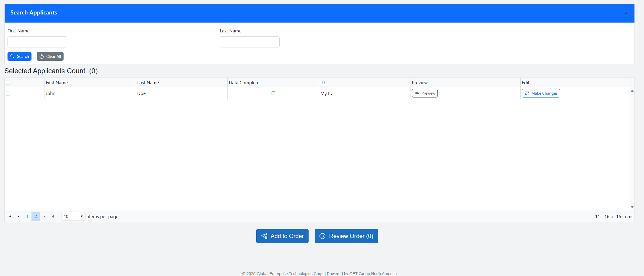Select page 2 in the pager
This screenshot has height=276, width=644.
36,216
